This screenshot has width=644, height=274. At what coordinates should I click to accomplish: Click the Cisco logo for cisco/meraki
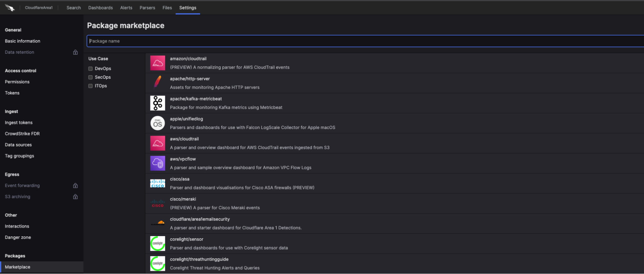[x=158, y=204]
